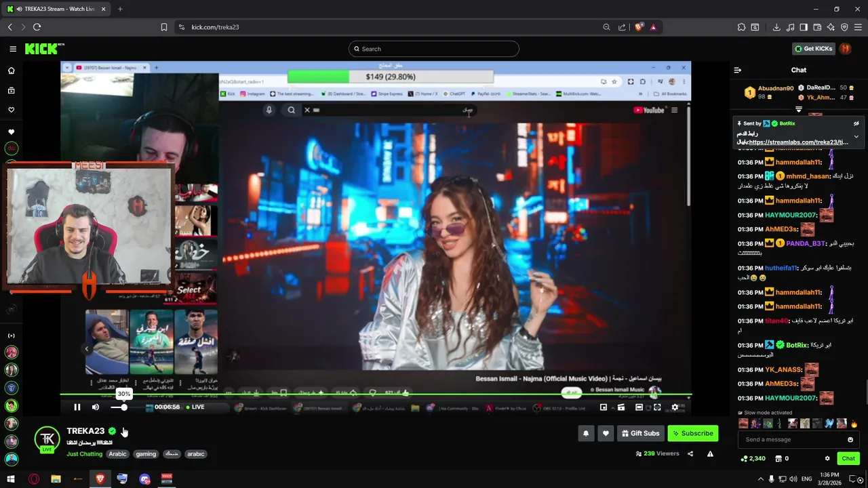Open the user profile avatar menu
The width and height of the screenshot is (868, 488).
pyautogui.click(x=845, y=49)
